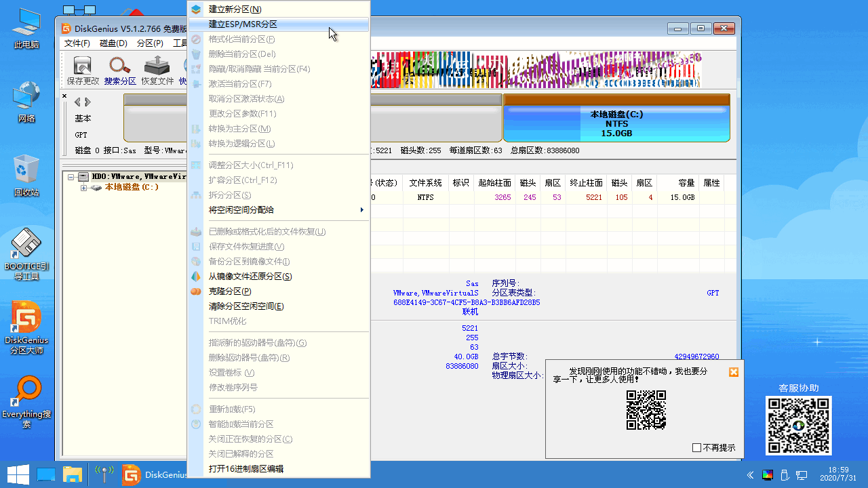Collapse the HD0 VMware disk tree node
Viewport: 868px width, 488px height.
click(71, 176)
